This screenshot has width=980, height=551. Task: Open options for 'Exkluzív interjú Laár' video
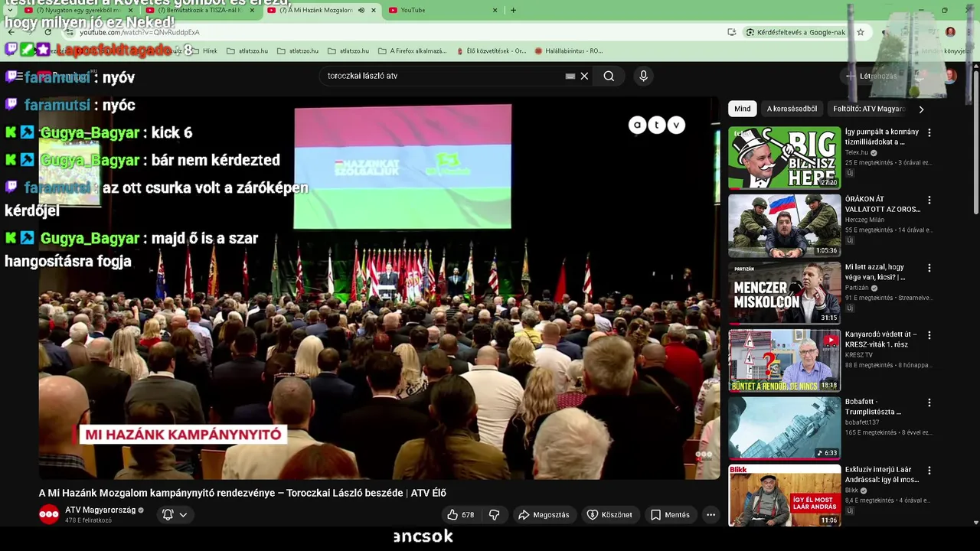coord(929,470)
